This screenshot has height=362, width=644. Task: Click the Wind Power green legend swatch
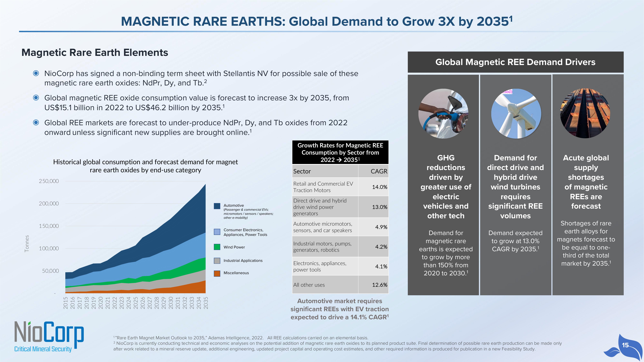point(217,247)
